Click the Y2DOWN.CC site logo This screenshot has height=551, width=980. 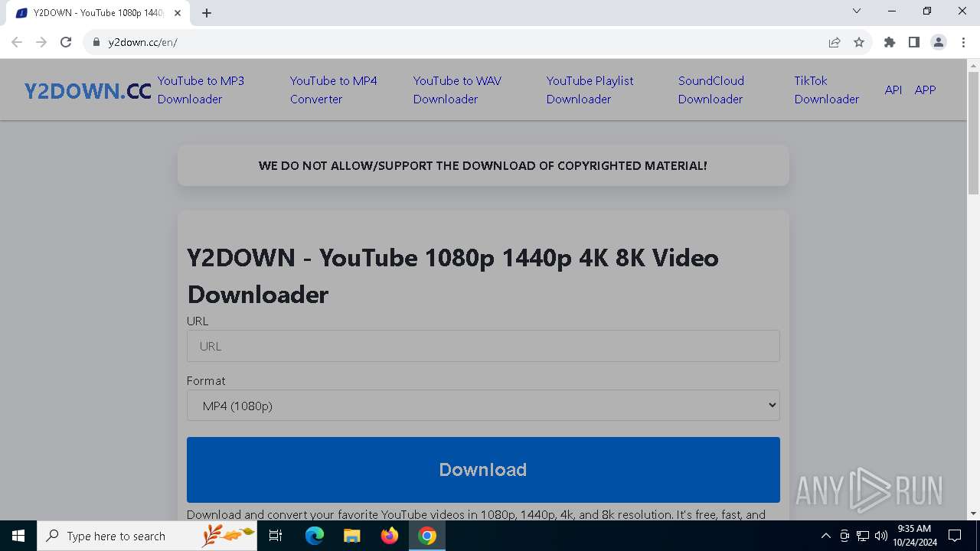tap(87, 91)
